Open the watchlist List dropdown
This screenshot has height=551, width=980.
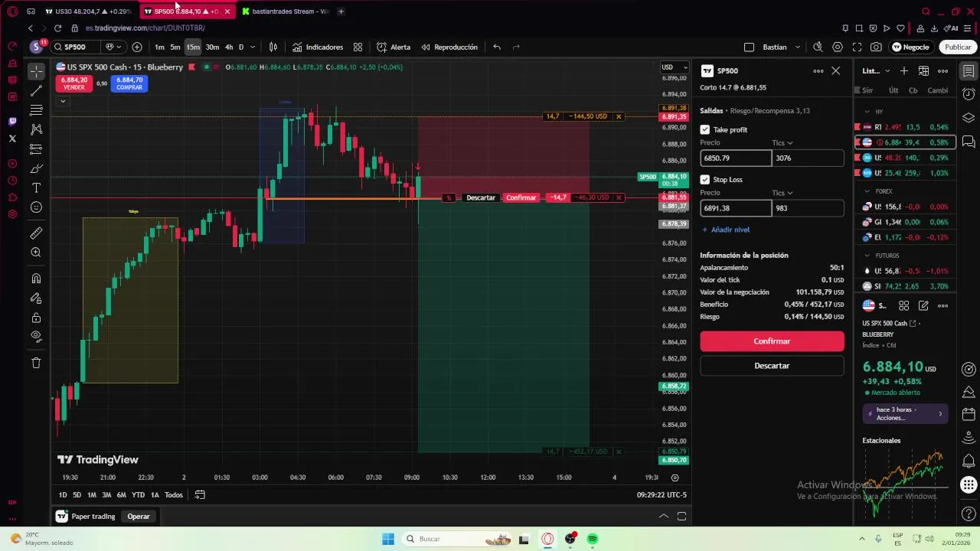coord(876,70)
